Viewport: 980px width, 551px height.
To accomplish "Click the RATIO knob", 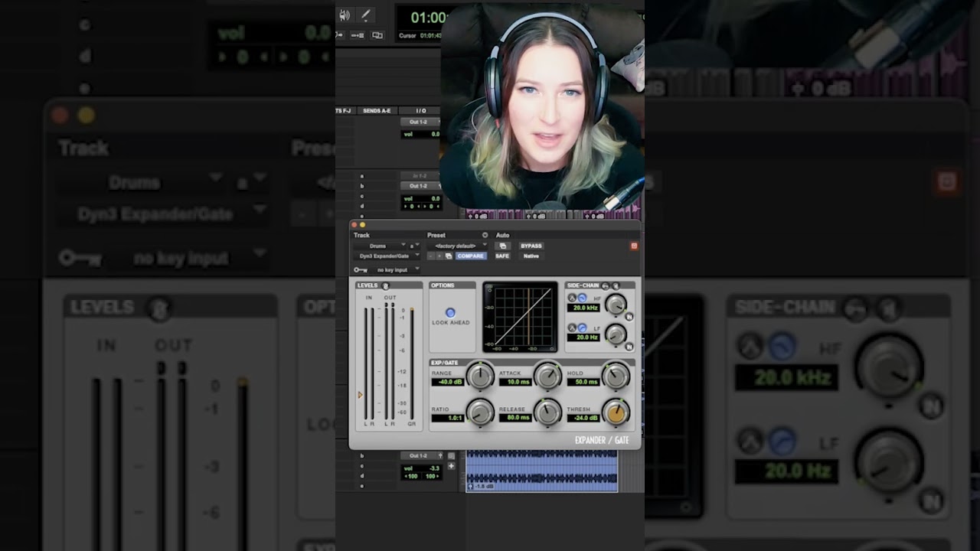I will pos(480,412).
